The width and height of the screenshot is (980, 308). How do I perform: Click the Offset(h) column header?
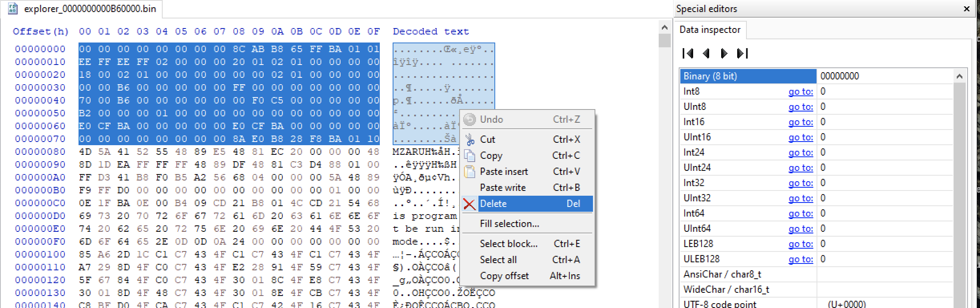pos(41,31)
